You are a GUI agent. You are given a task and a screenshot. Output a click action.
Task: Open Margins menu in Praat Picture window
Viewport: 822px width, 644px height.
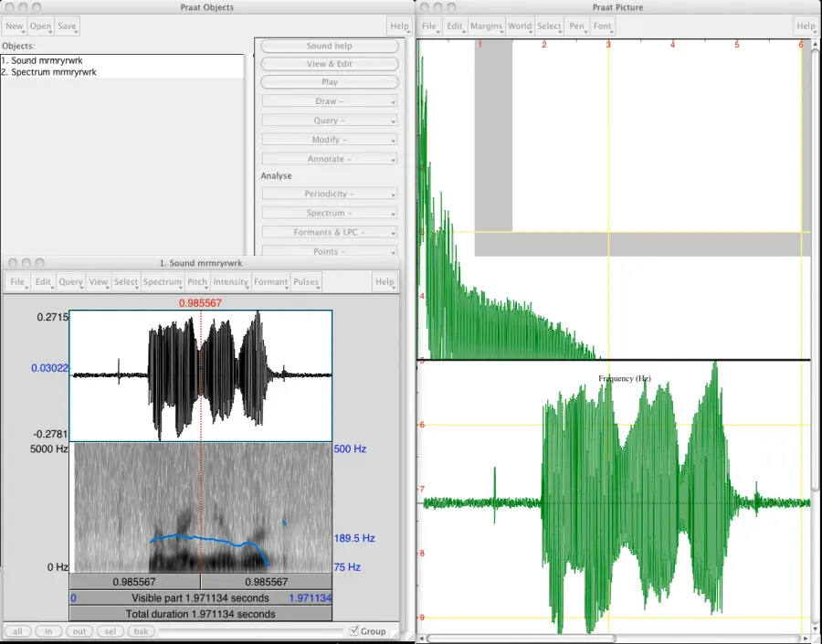pyautogui.click(x=487, y=26)
